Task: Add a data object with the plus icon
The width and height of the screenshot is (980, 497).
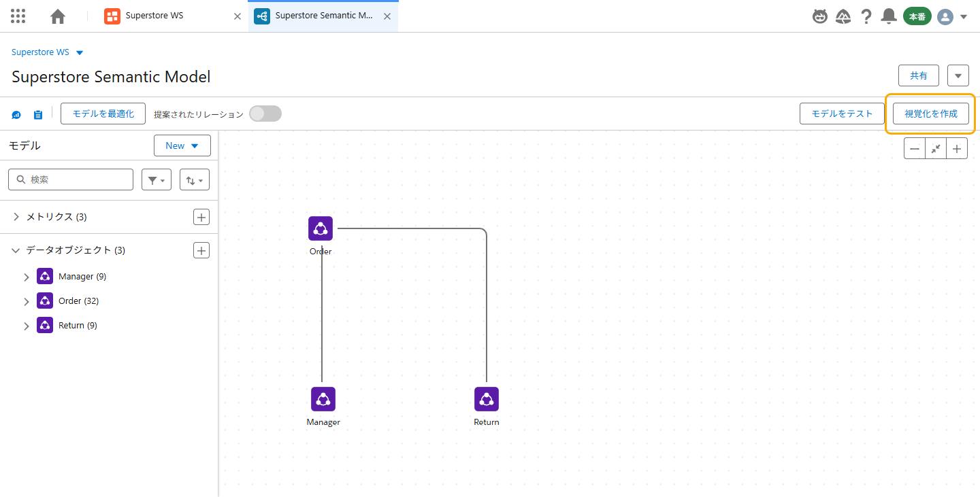Action: [201, 250]
